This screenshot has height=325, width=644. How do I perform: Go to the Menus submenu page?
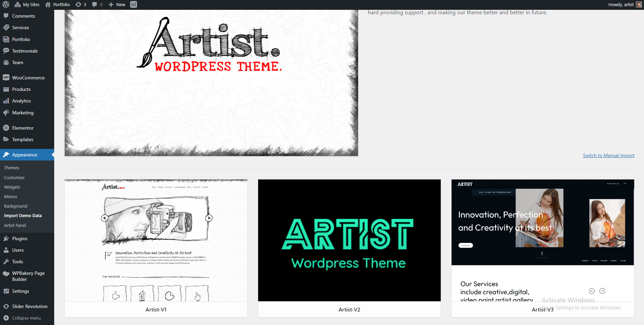pyautogui.click(x=11, y=196)
